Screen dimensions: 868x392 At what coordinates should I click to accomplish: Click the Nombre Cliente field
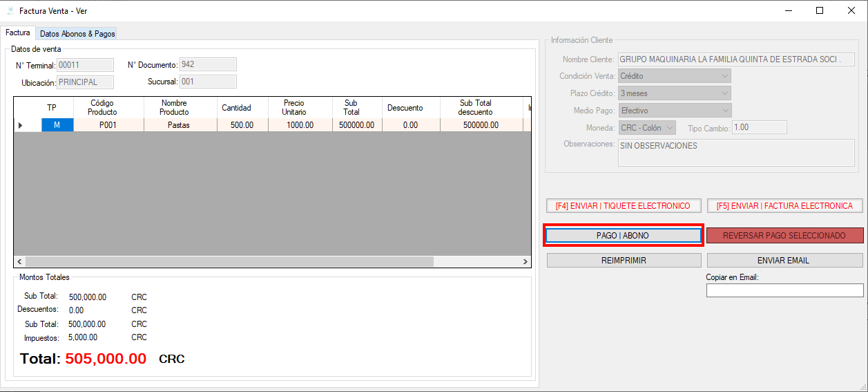pyautogui.click(x=736, y=59)
